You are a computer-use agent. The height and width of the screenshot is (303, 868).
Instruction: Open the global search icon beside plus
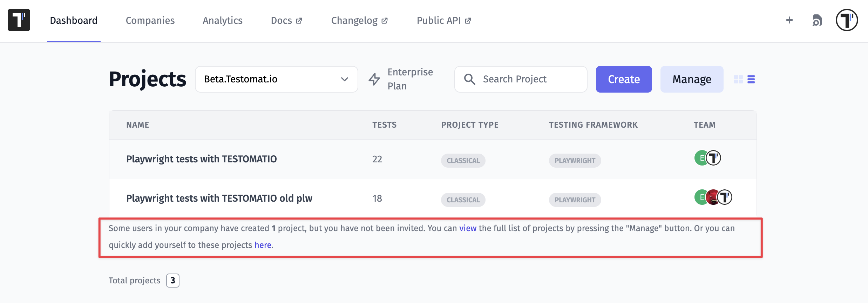click(x=817, y=20)
